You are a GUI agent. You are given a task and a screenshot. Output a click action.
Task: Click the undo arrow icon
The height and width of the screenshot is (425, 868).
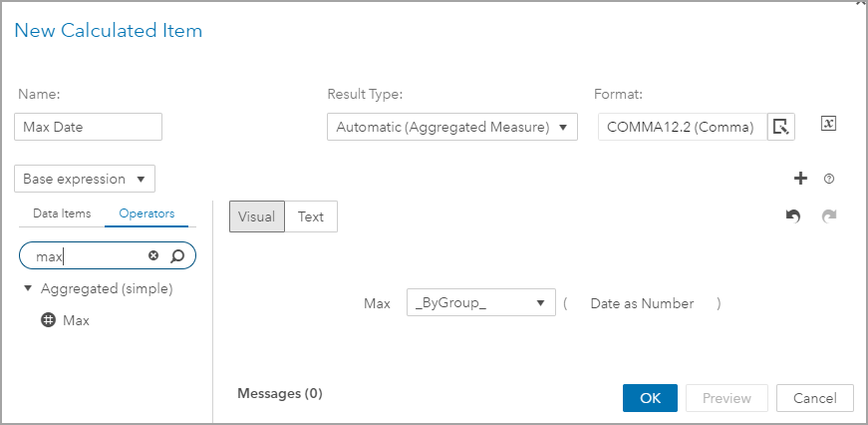[793, 215]
